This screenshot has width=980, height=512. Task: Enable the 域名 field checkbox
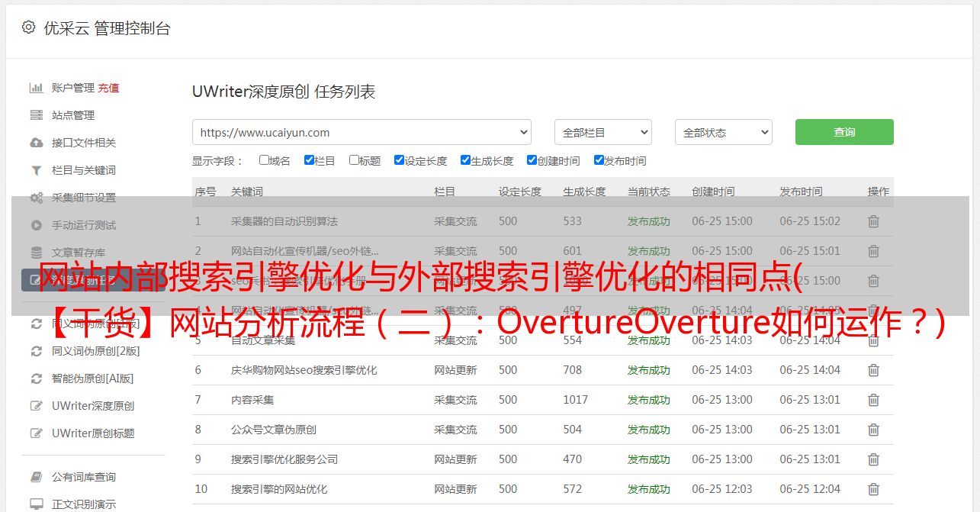[264, 160]
